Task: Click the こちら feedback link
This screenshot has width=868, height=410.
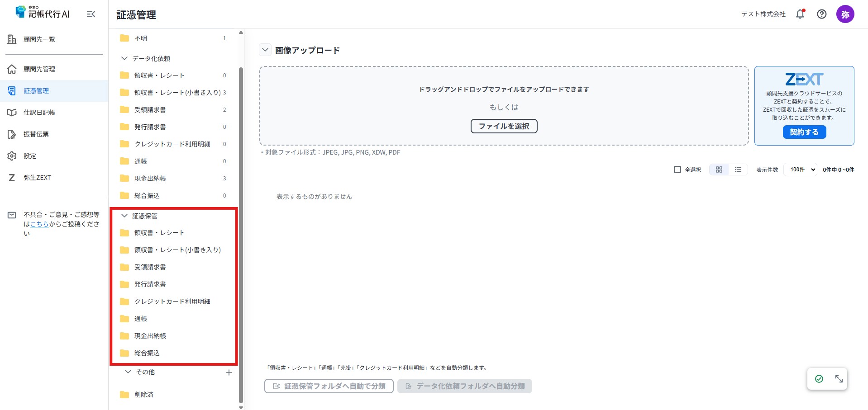Action: pyautogui.click(x=39, y=224)
